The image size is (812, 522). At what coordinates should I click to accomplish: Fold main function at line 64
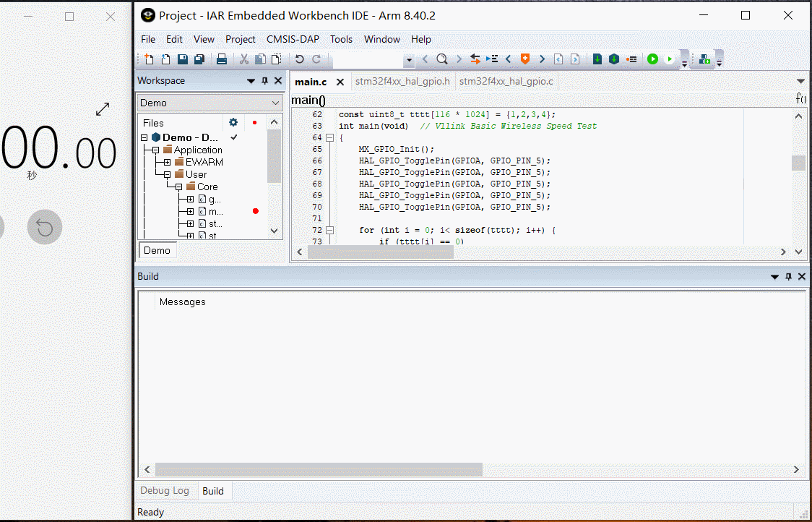(330, 138)
